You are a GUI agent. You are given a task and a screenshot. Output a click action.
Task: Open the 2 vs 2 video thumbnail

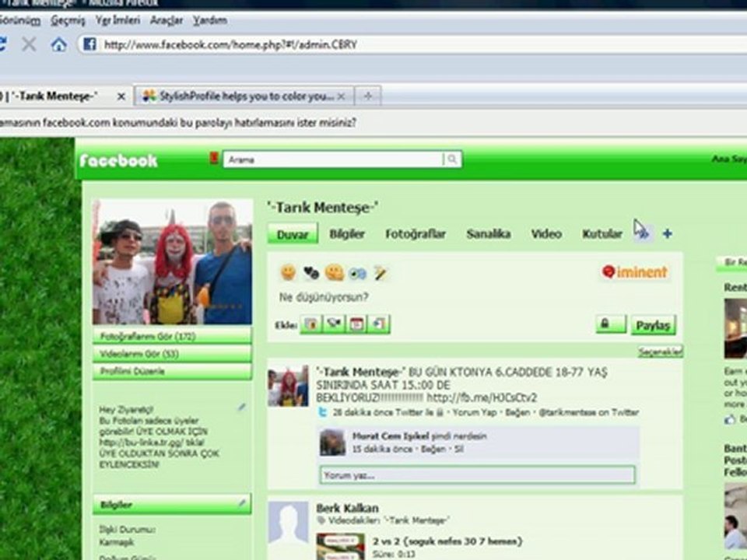(x=340, y=546)
